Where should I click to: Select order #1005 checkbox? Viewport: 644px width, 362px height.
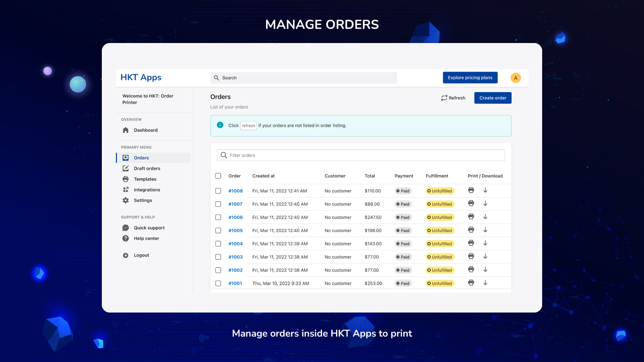(x=218, y=230)
